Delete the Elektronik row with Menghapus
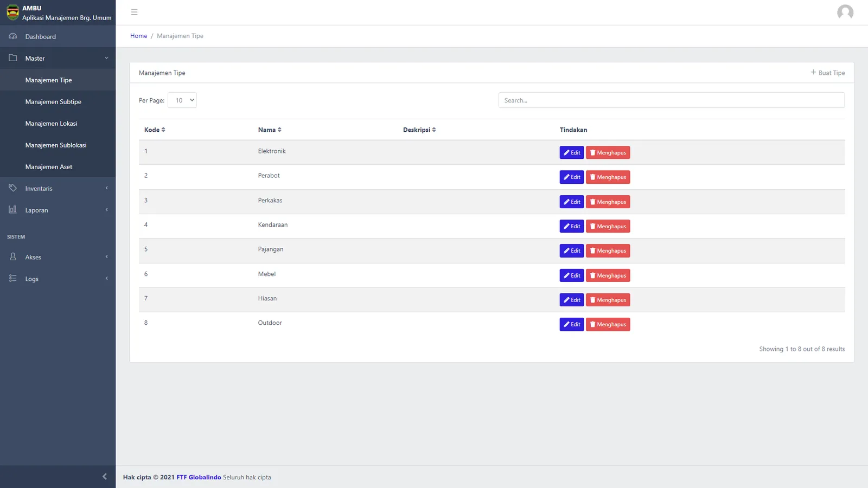The image size is (868, 488). click(608, 153)
